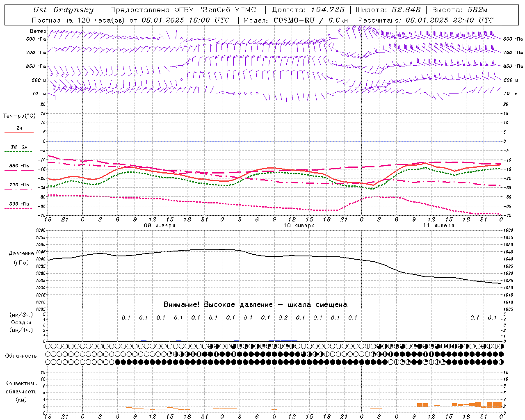
Task: Click the Долгота: 104.725 value
Action: 308,10
